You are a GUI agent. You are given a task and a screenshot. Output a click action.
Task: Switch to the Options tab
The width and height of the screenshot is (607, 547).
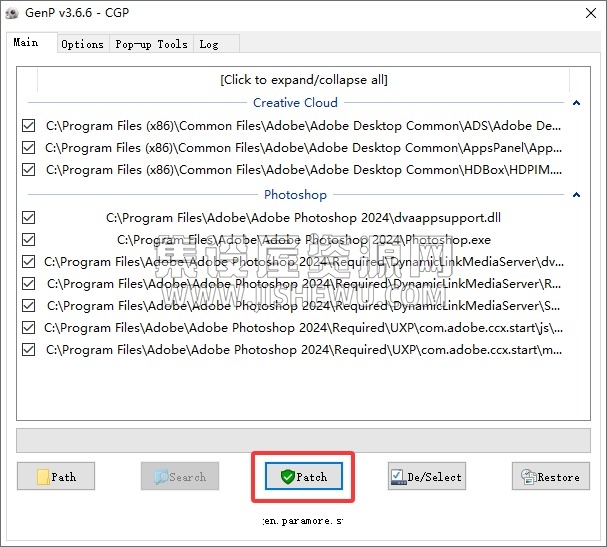coord(82,44)
